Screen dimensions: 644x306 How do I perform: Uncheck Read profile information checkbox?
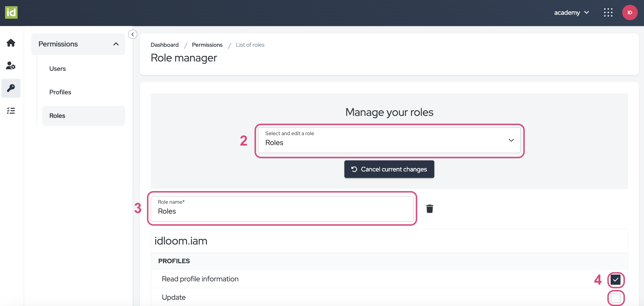pos(615,280)
